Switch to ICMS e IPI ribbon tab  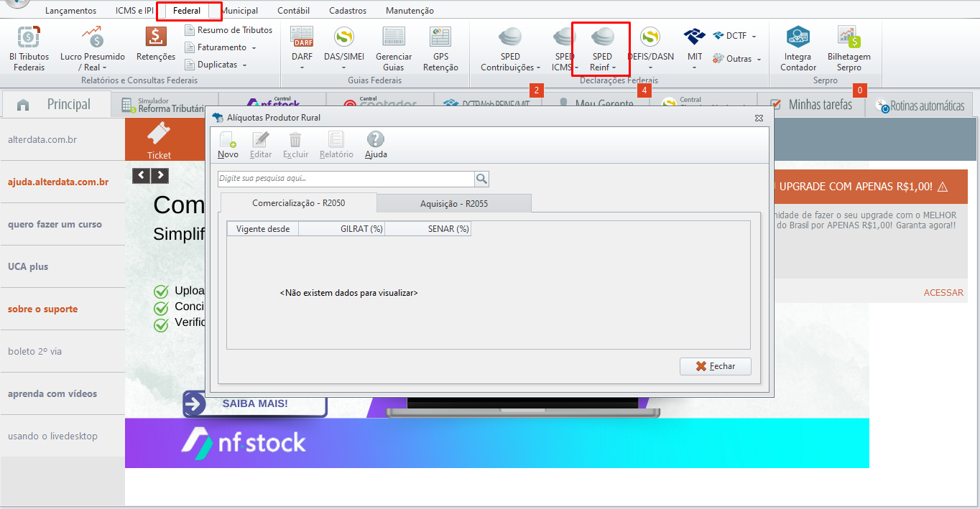click(x=134, y=11)
